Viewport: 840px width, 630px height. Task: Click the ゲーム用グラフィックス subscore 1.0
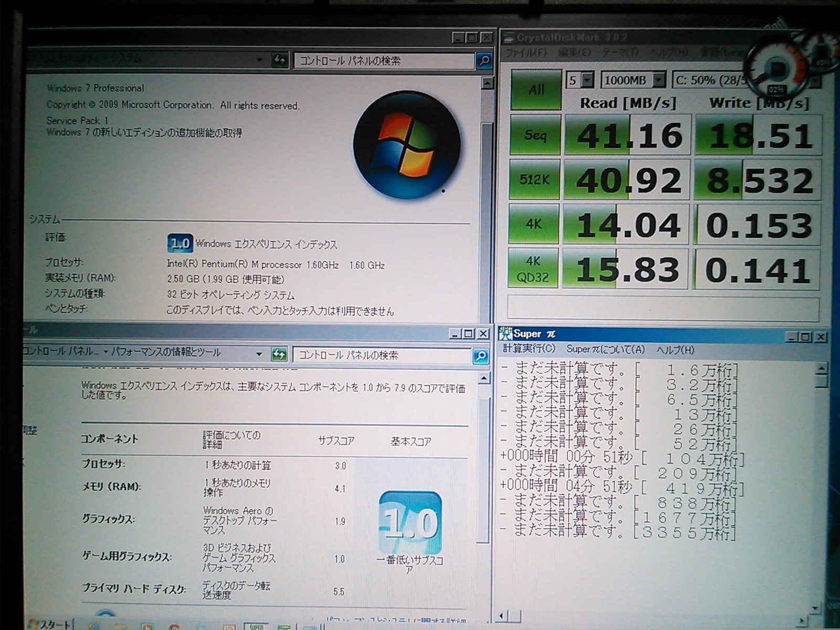pyautogui.click(x=340, y=559)
